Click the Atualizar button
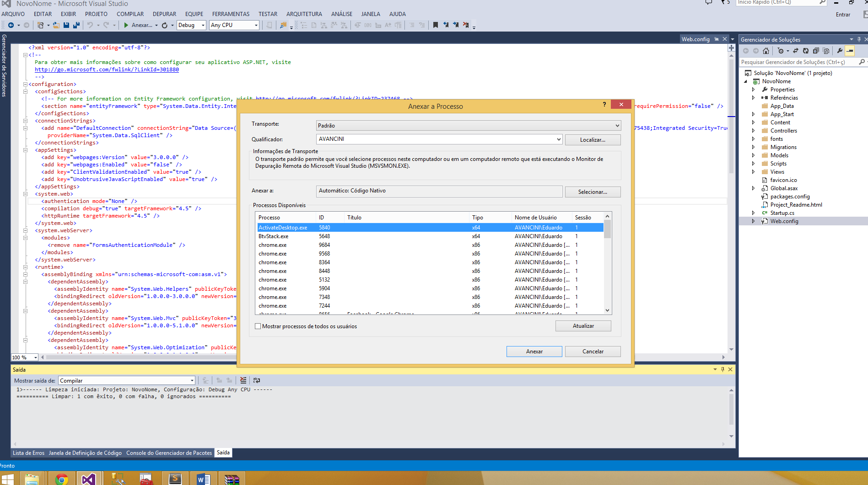This screenshot has height=485, width=868. pos(583,326)
